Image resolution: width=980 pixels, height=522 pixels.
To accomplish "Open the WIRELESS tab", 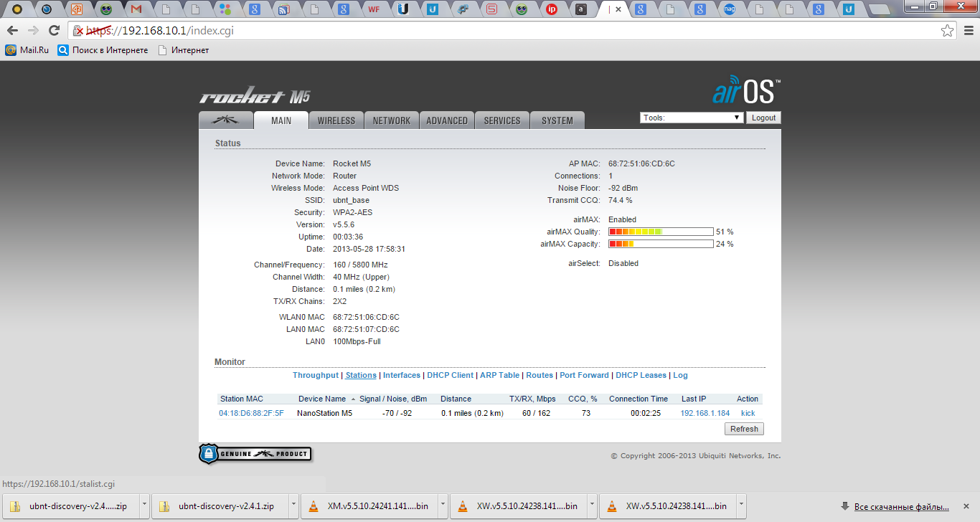I will point(336,120).
